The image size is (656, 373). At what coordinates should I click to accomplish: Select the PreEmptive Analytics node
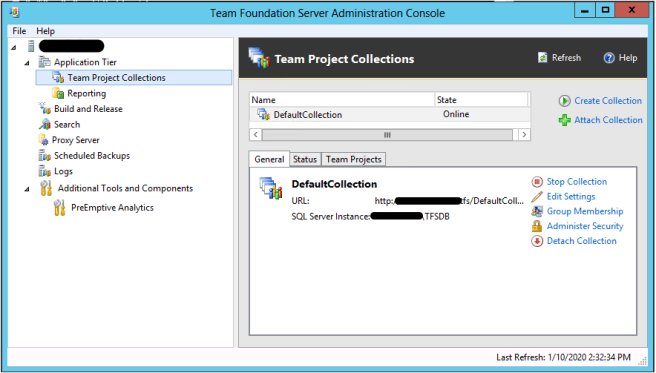coord(112,207)
